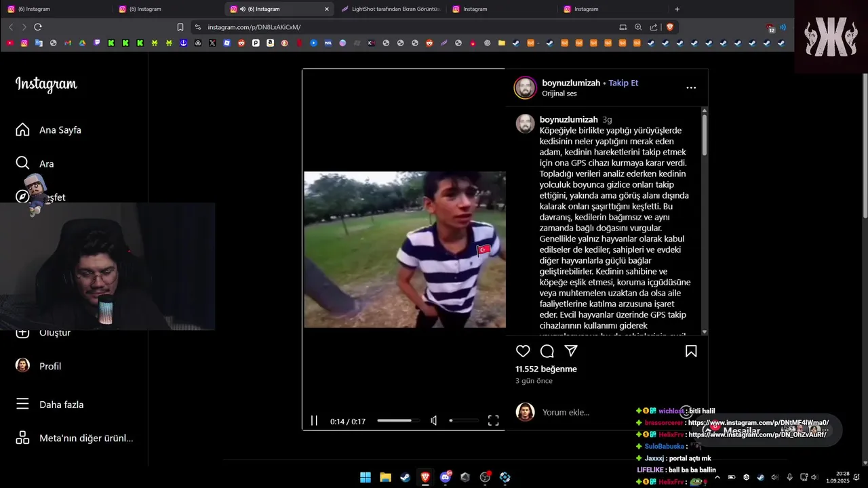This screenshot has height=488, width=868.
Task: Open X bookmark in bookmarks bar
Action: (x=212, y=43)
